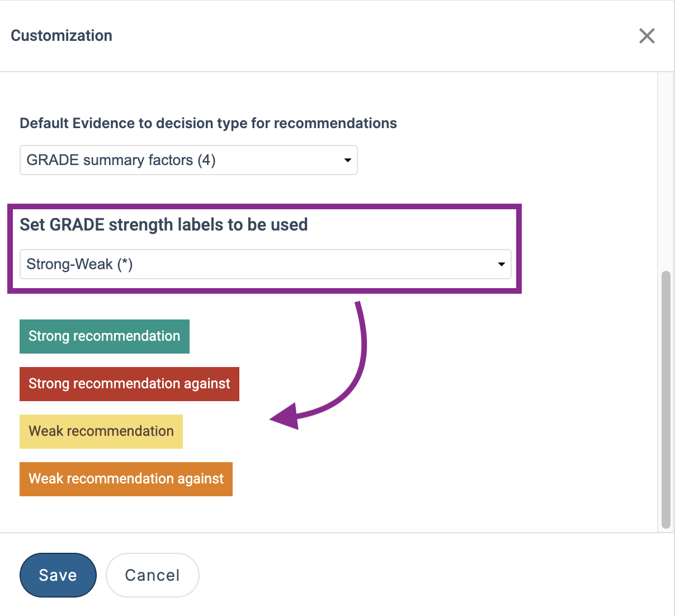
Task: Click the Set GRADE strength labels heading
Action: [164, 225]
